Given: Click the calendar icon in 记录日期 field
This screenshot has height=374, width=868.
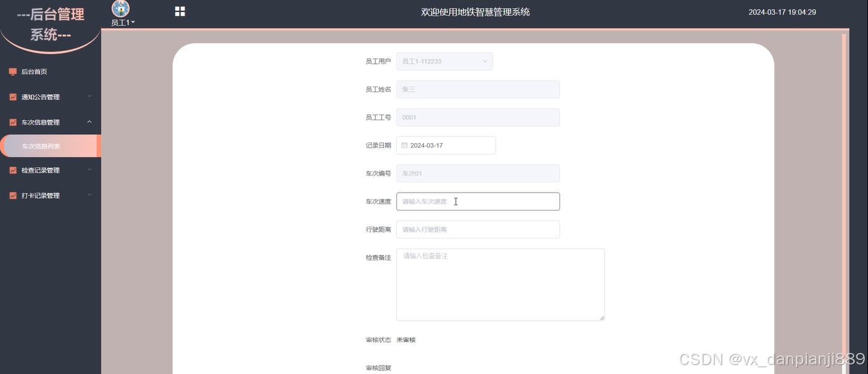Looking at the screenshot, I should coord(404,146).
